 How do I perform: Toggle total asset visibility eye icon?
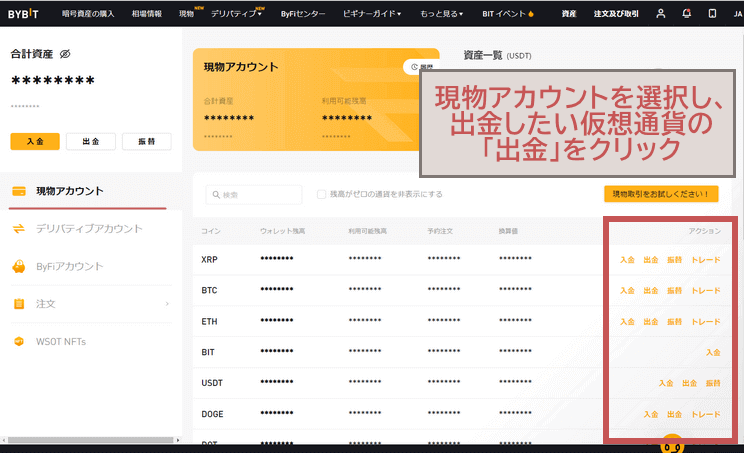65,54
